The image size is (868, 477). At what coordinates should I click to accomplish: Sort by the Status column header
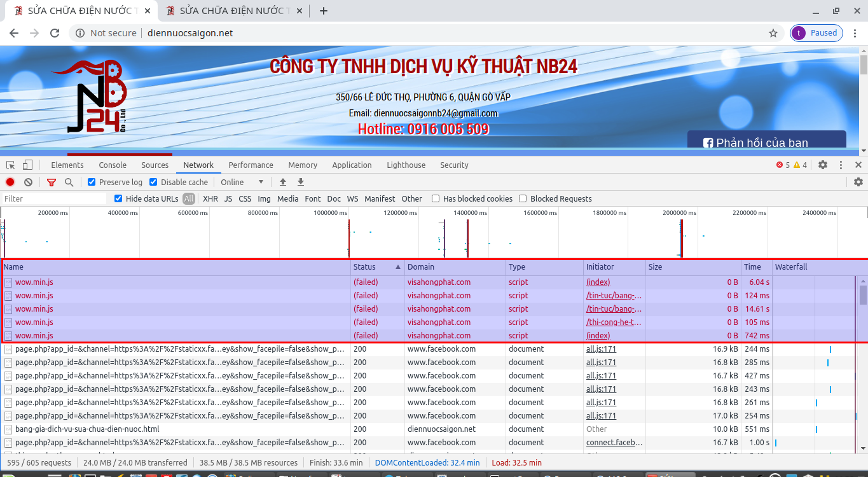[378, 267]
